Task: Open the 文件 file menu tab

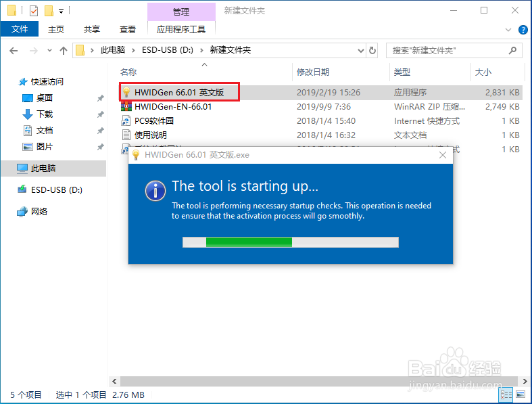Action: click(x=20, y=29)
